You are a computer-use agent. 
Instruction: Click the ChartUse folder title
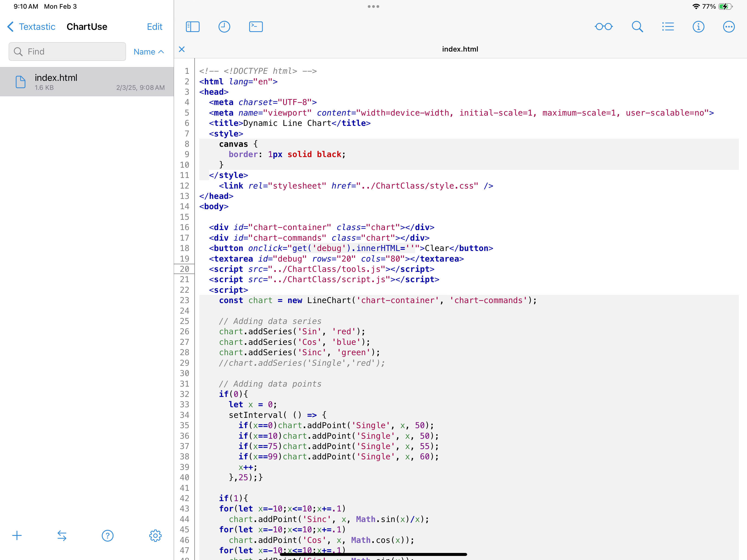pyautogui.click(x=87, y=27)
